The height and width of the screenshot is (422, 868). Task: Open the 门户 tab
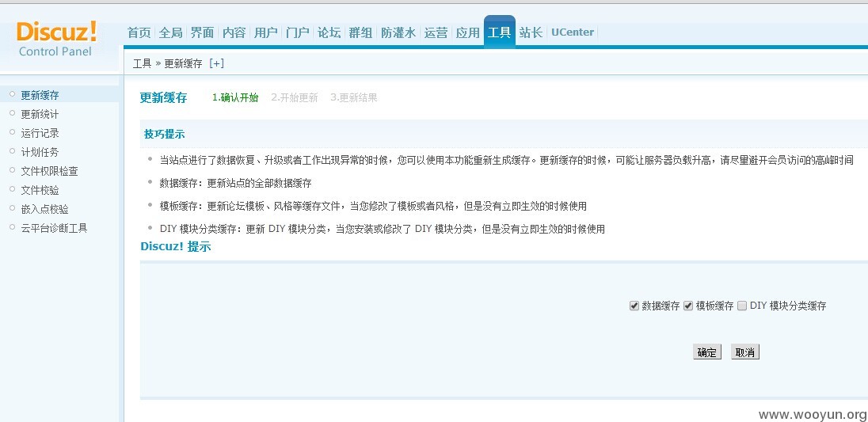[297, 32]
